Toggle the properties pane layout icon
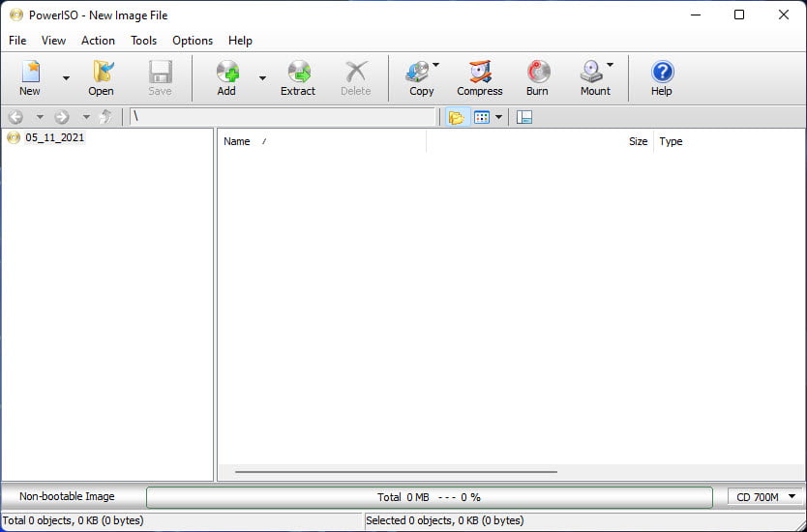The height and width of the screenshot is (532, 807). coord(523,117)
